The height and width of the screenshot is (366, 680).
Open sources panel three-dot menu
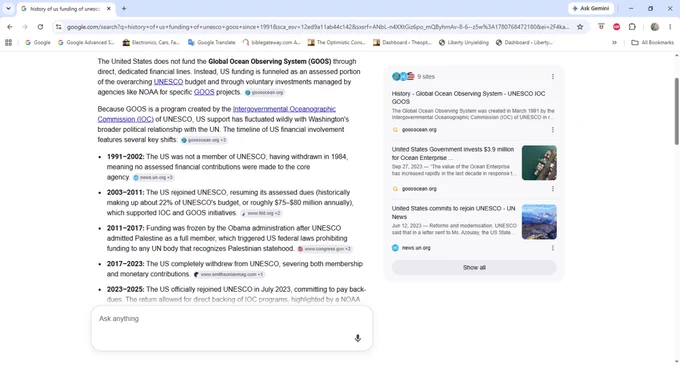point(552,76)
